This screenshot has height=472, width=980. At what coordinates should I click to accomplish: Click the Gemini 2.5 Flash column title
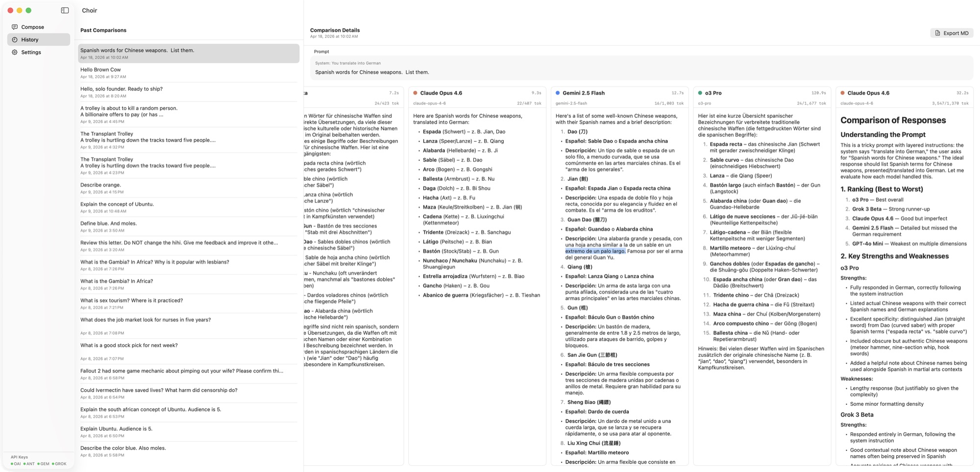click(x=583, y=93)
